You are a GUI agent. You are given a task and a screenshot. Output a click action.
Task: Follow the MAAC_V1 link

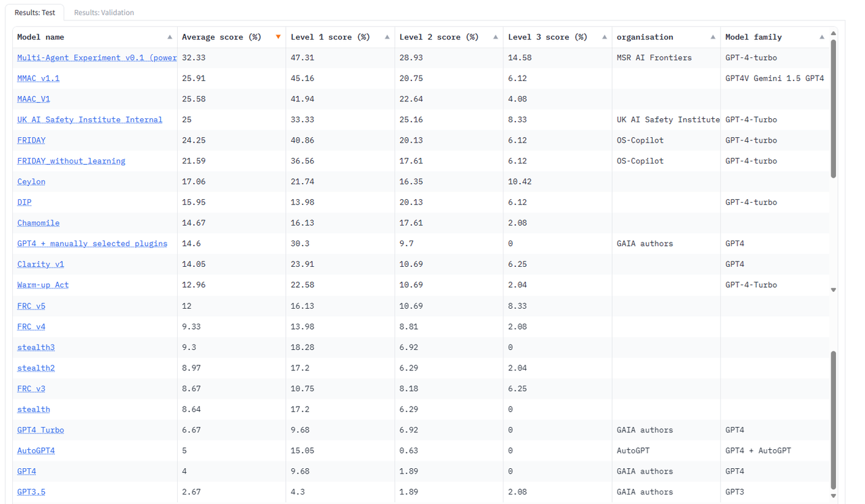click(34, 99)
